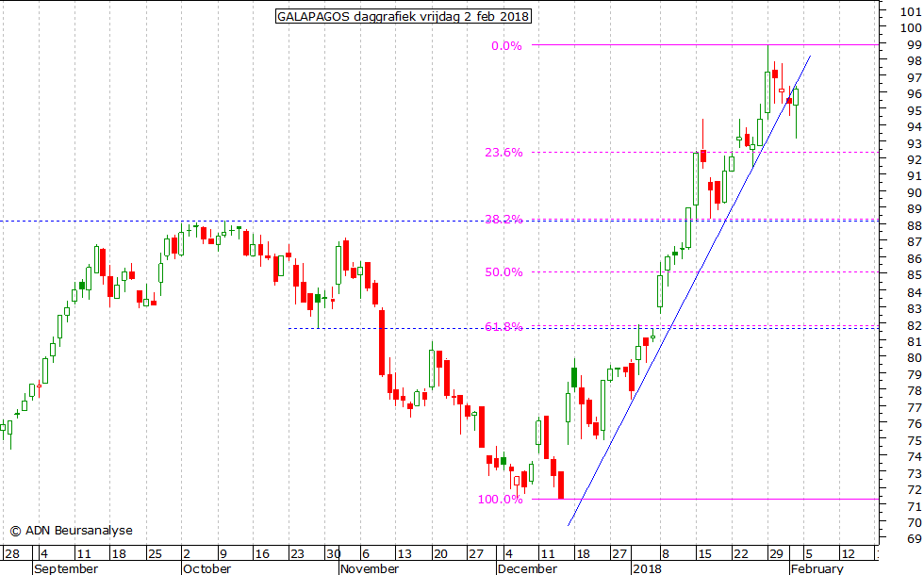The width and height of the screenshot is (924, 575).
Task: Click the 38.2% Fibonacci level label
Action: point(503,219)
